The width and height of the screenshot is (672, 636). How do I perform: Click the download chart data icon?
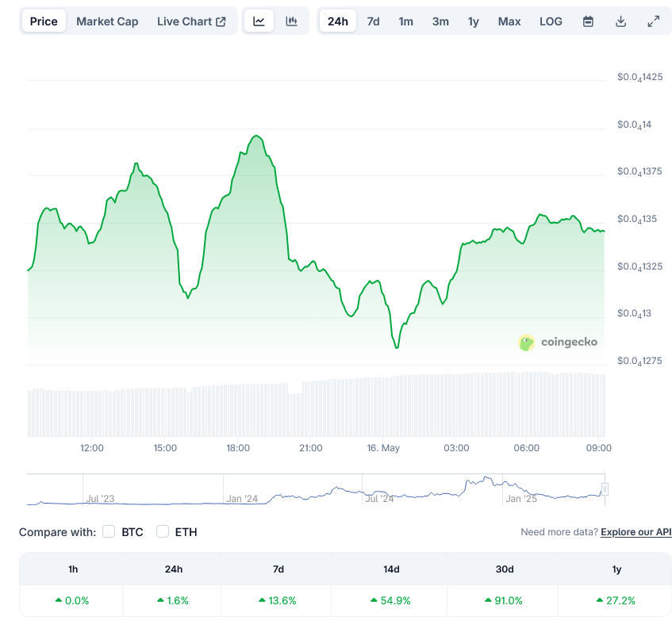pyautogui.click(x=620, y=21)
